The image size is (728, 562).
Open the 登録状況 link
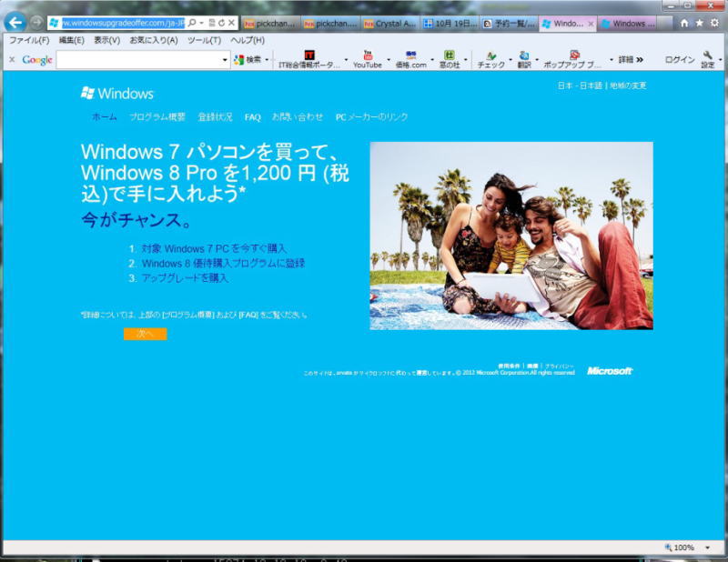click(215, 117)
